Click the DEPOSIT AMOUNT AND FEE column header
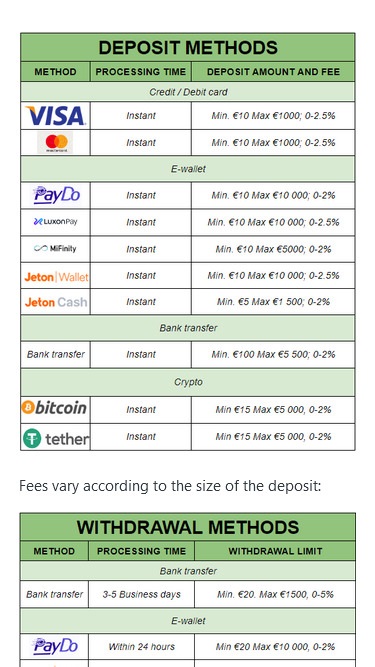This screenshot has width=375, height=667. click(x=273, y=71)
